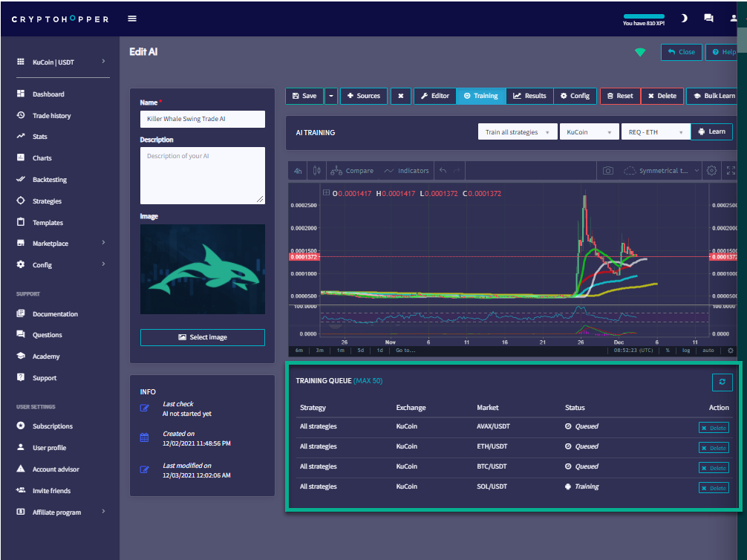Toggle the log scale on chart
Image resolution: width=747 pixels, height=560 pixels.
(686, 350)
